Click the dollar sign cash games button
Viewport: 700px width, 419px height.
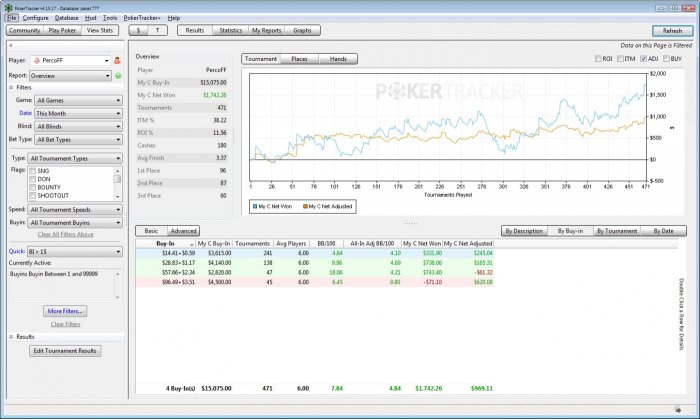pyautogui.click(x=139, y=31)
